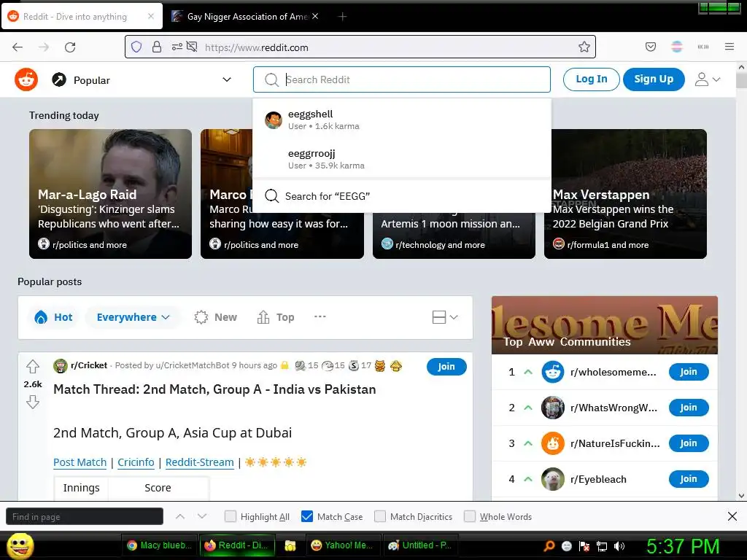
Task: Click the r/Cricket community avatar
Action: click(x=60, y=366)
